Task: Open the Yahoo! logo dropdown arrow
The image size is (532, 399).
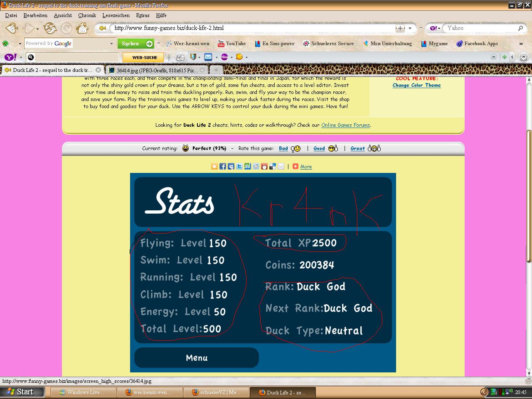Action: [20, 57]
